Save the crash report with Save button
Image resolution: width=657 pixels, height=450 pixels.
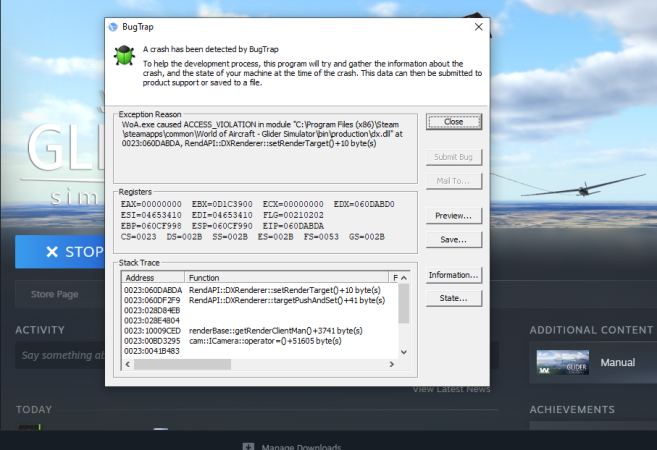tap(454, 240)
